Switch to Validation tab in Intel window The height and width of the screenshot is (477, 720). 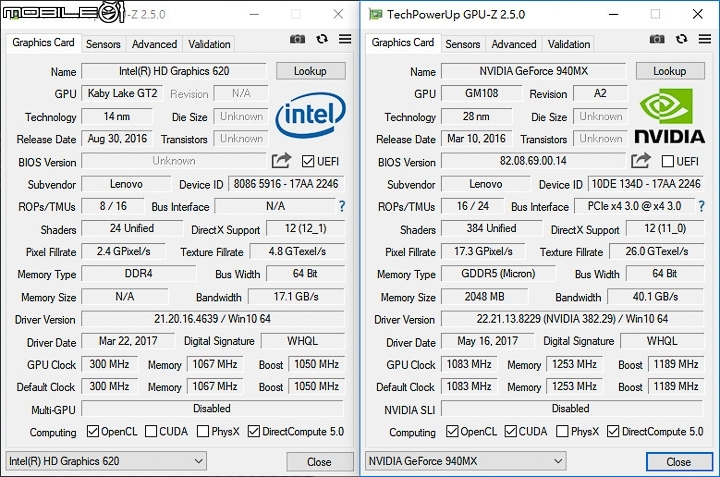click(209, 44)
